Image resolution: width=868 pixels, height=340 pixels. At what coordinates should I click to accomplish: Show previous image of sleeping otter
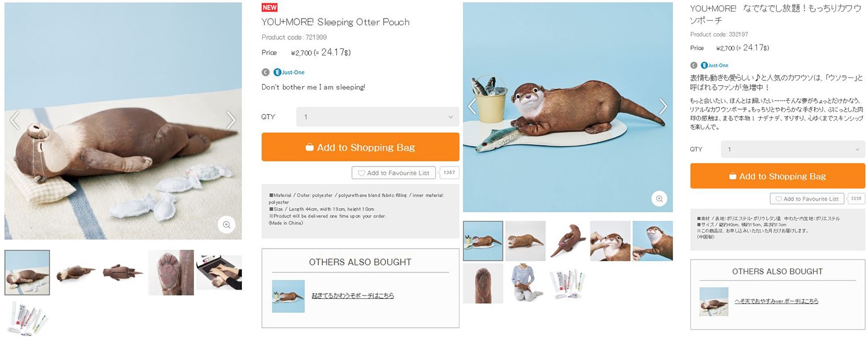pyautogui.click(x=15, y=120)
